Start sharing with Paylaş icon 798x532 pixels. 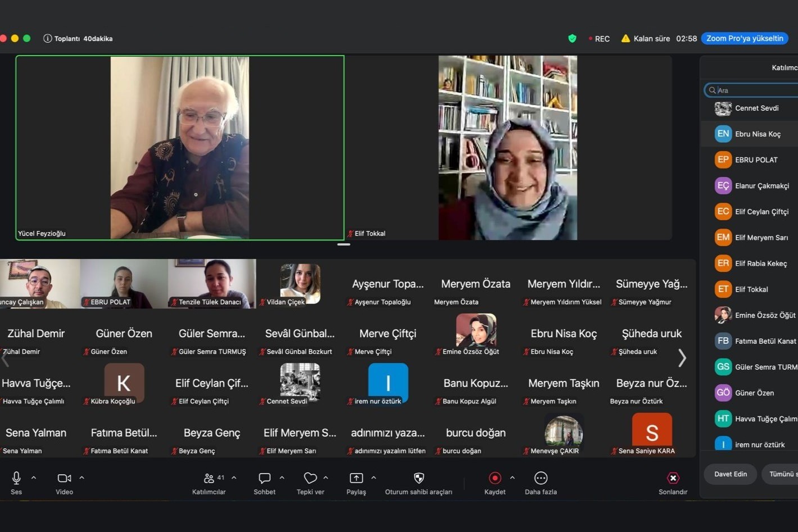point(356,478)
